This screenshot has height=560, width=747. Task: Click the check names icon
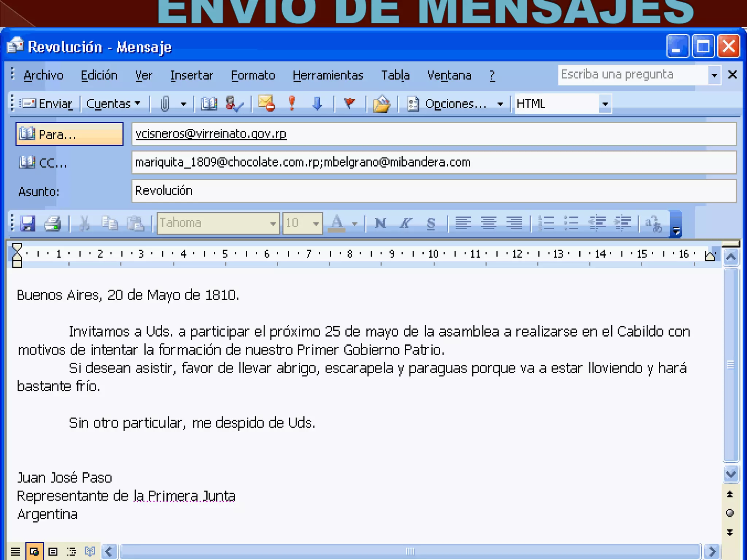(x=234, y=104)
